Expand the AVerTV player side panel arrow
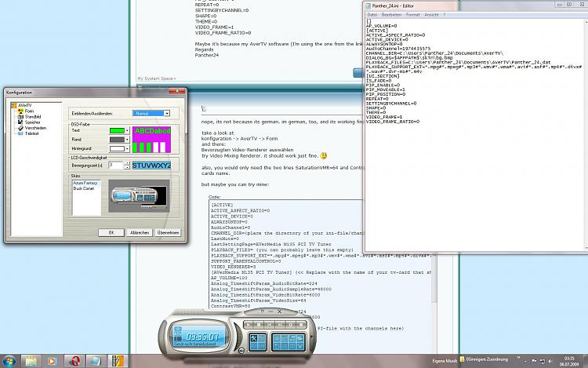This screenshot has height=368, width=588. [x=311, y=337]
